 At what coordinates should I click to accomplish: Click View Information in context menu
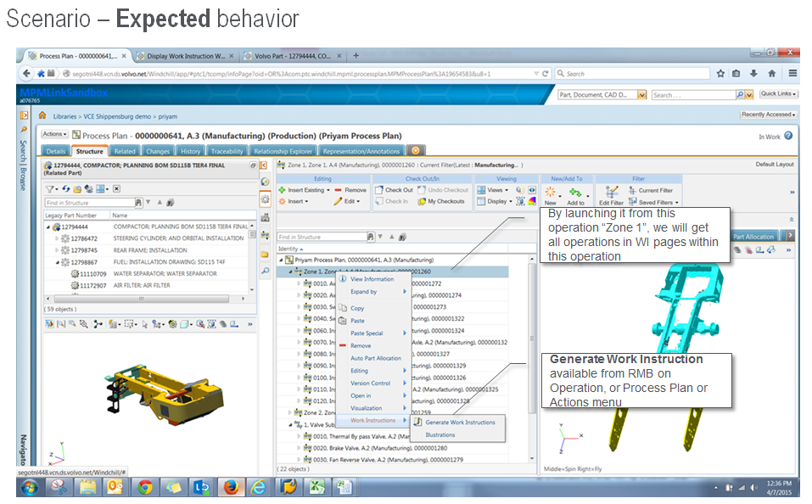(372, 279)
